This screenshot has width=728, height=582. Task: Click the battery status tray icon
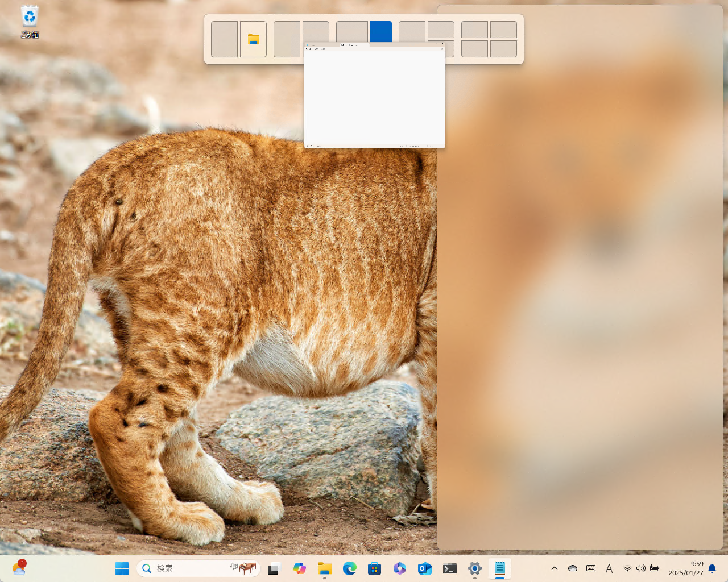point(655,568)
